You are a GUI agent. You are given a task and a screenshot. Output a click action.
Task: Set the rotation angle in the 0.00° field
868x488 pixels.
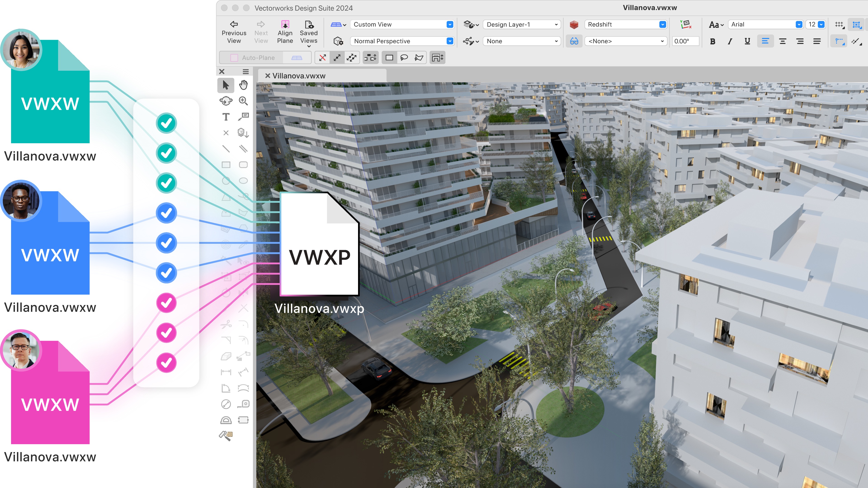coord(685,41)
